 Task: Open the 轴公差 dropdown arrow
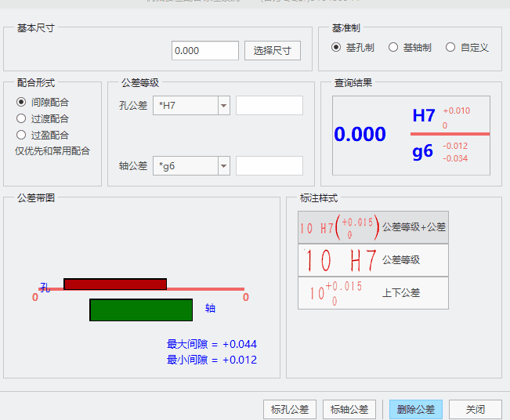pyautogui.click(x=223, y=166)
